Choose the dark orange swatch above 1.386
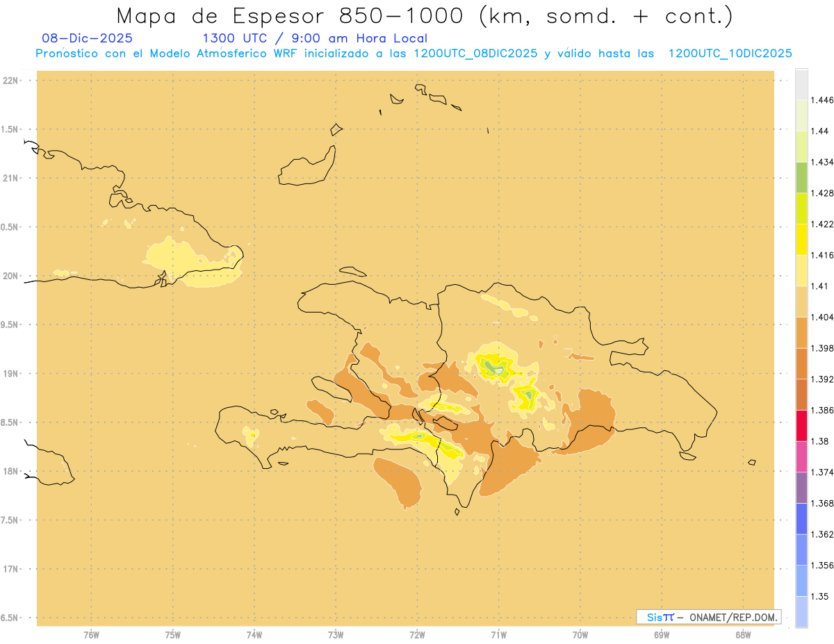 pyautogui.click(x=801, y=395)
